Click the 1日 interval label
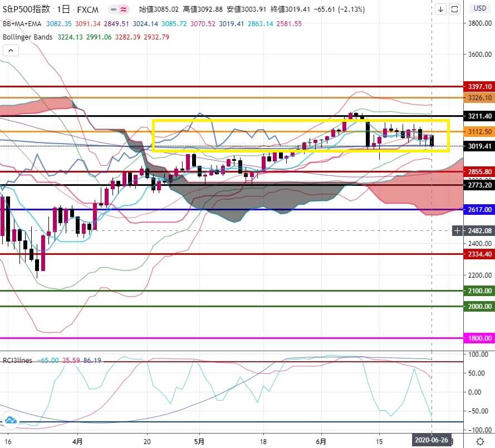This screenshot has width=495, height=448. tap(63, 9)
